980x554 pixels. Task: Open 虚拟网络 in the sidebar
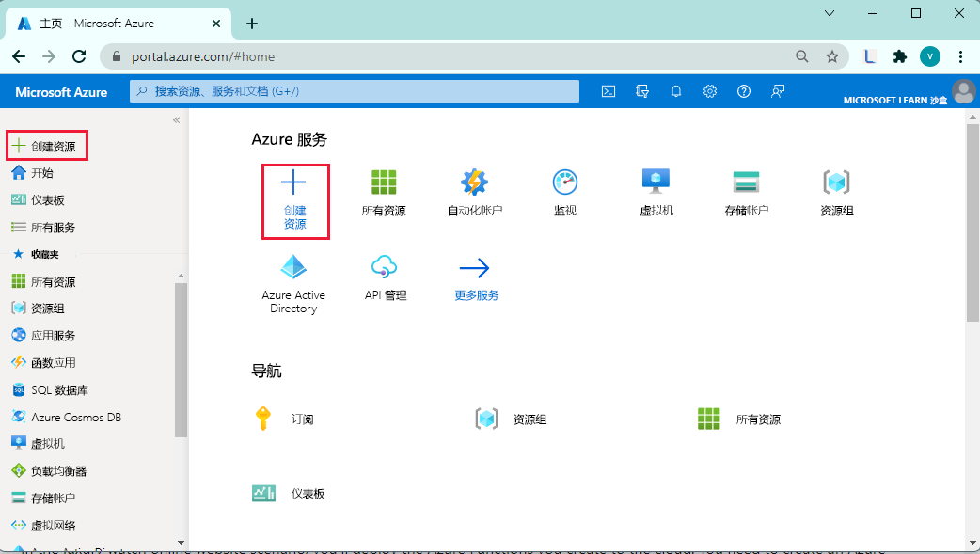(x=44, y=525)
